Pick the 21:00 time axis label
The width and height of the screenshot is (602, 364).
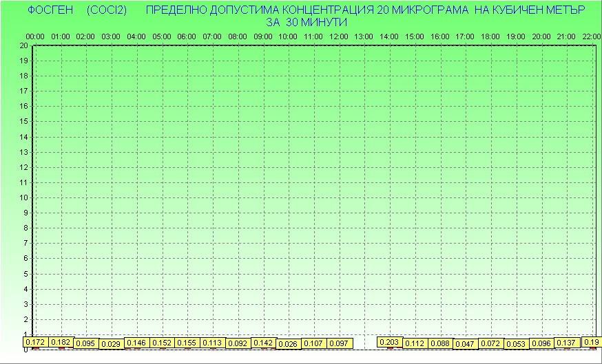point(566,37)
